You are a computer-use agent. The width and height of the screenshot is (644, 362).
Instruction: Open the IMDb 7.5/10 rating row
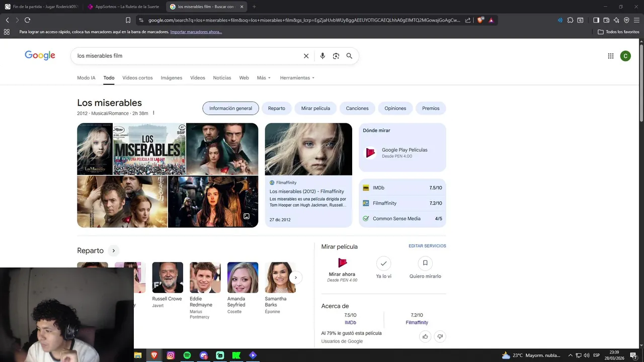coord(403,188)
